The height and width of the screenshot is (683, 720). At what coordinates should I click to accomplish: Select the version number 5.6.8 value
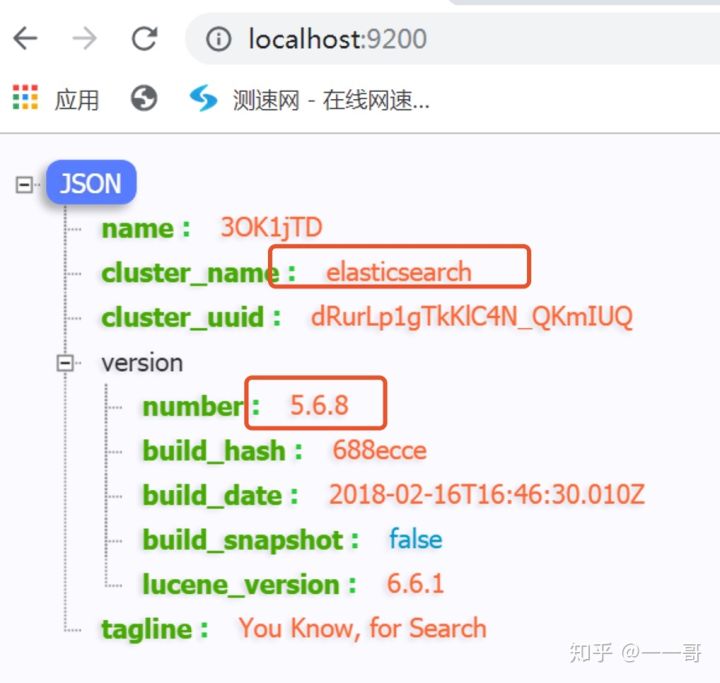(x=320, y=405)
